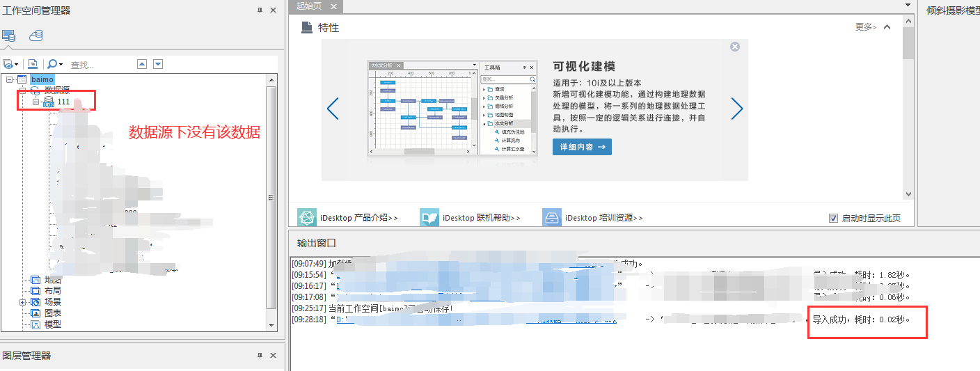Toggle the 启动时显示此页 checkbox
Viewport: 980px width, 371px height.
point(834,219)
